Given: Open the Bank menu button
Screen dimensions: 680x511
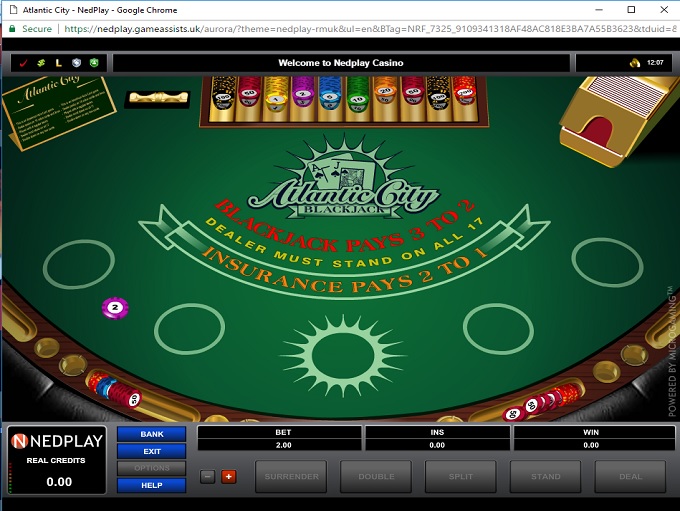Looking at the screenshot, I should pos(151,434).
